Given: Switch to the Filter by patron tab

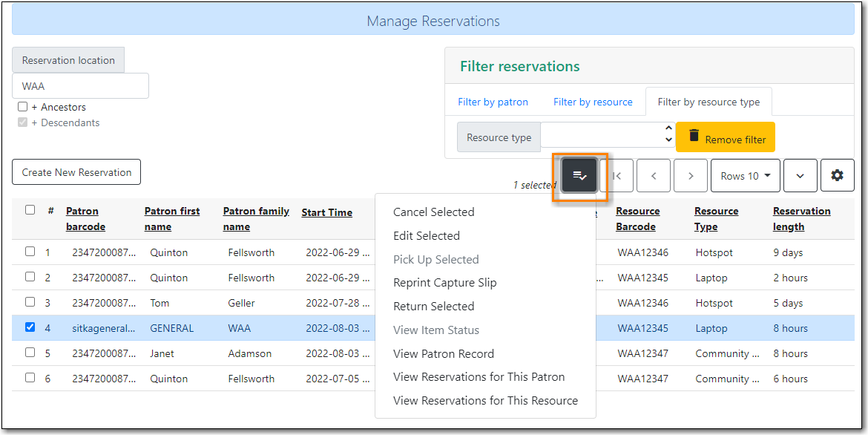Looking at the screenshot, I should pos(493,101).
